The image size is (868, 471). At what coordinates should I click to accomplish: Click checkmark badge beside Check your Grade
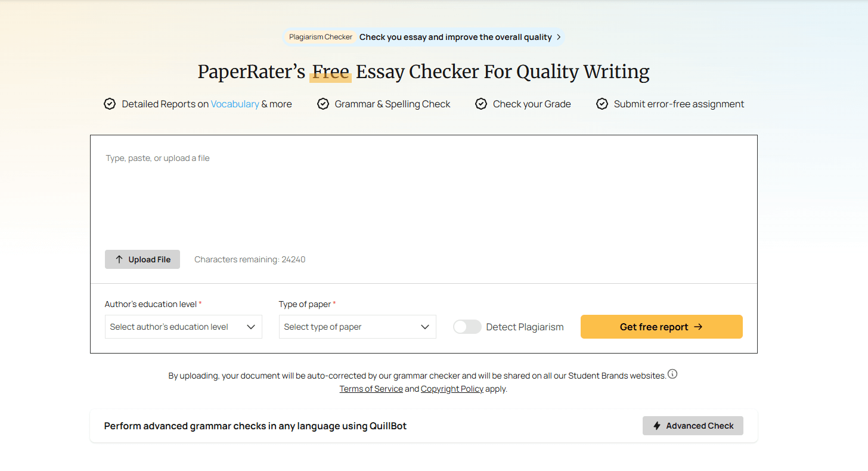point(480,104)
